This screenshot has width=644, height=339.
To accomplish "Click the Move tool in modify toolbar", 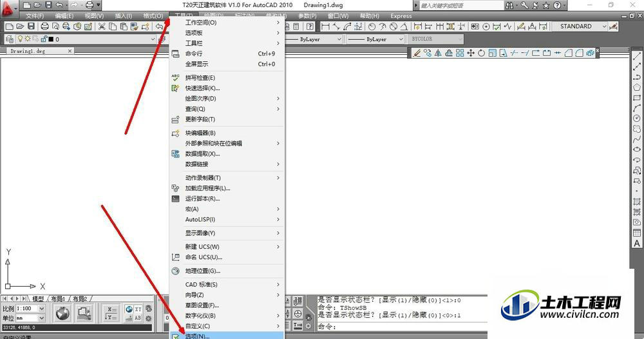I will 471,53.
